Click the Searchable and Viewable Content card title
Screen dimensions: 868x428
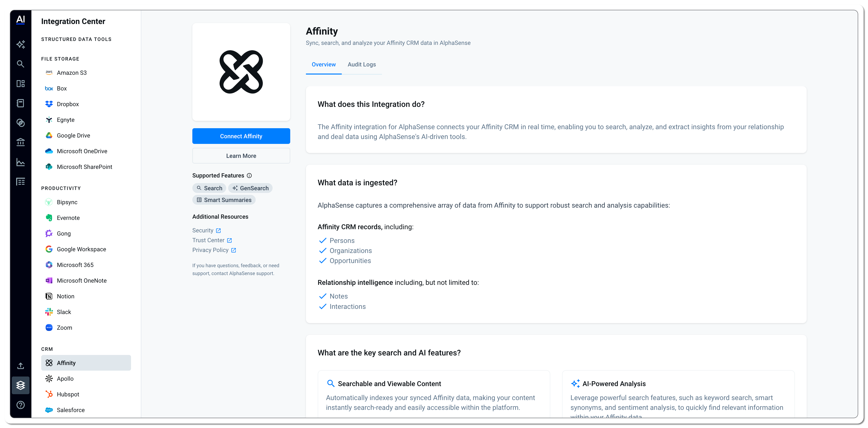(389, 384)
